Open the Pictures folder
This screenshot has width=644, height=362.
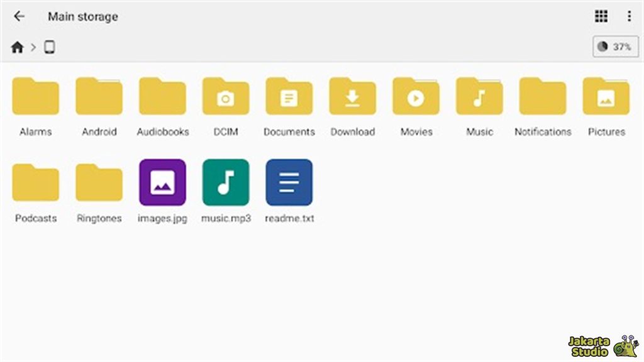click(605, 97)
